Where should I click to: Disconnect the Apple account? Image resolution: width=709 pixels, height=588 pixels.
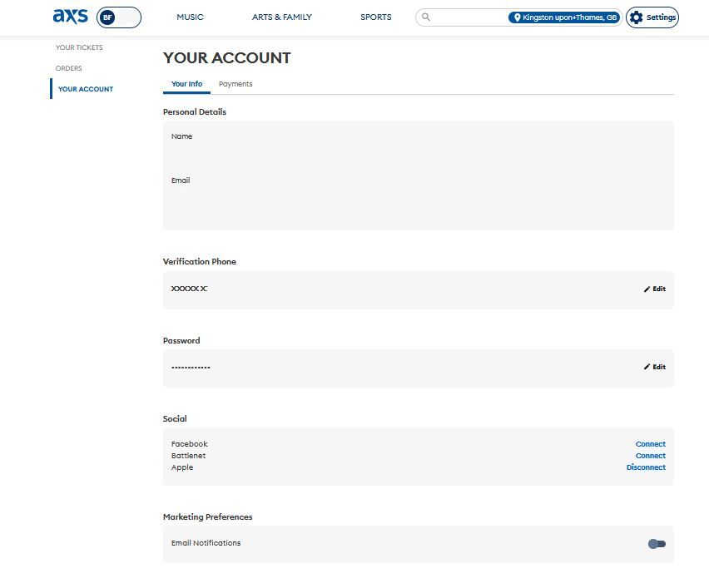(646, 467)
